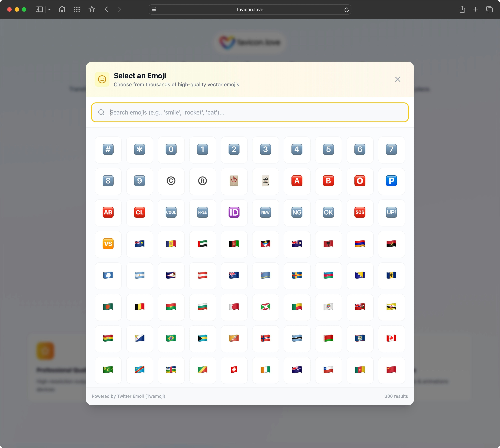Screen dimensions: 500x448
Task: Open a new browser tab
Action: pos(476,9)
